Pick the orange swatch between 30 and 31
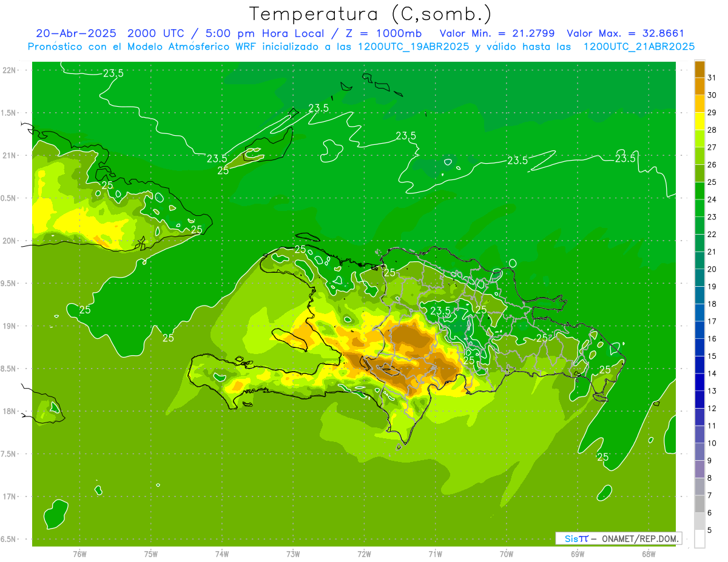Viewport: 728px width, 562px height. 699,87
